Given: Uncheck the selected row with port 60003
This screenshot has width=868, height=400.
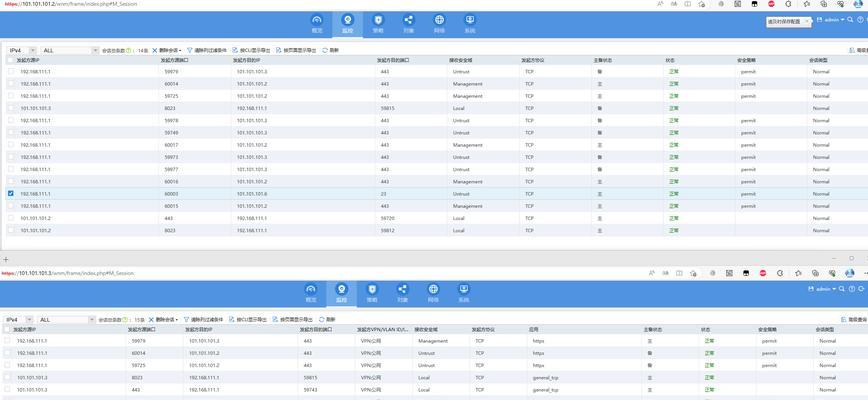Looking at the screenshot, I should point(11,194).
